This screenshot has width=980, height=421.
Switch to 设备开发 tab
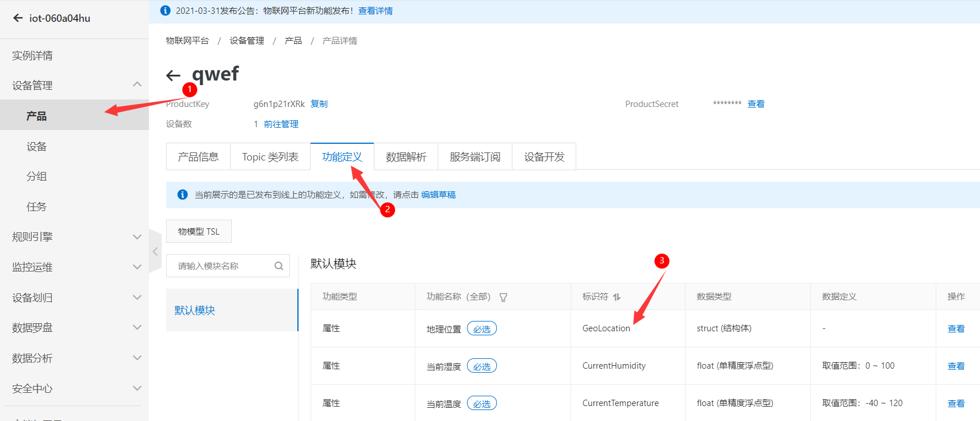(544, 156)
